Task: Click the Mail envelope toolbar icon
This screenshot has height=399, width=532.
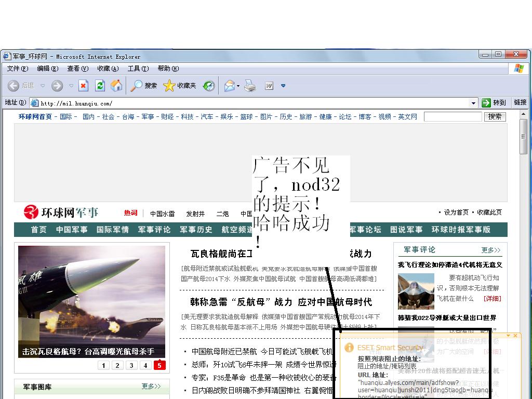Action: [229, 86]
